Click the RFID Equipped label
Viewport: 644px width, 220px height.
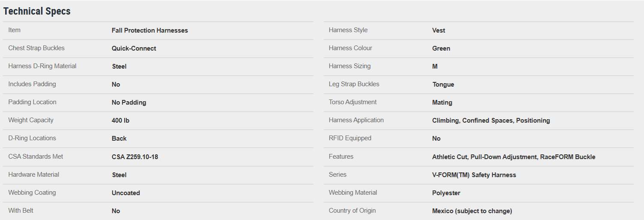coord(350,138)
